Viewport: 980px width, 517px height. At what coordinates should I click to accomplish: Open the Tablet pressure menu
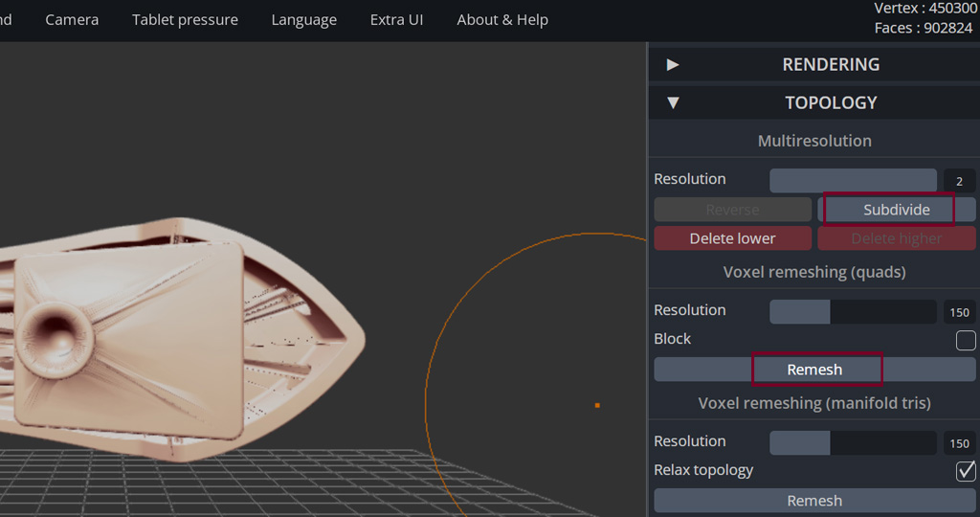[x=185, y=20]
